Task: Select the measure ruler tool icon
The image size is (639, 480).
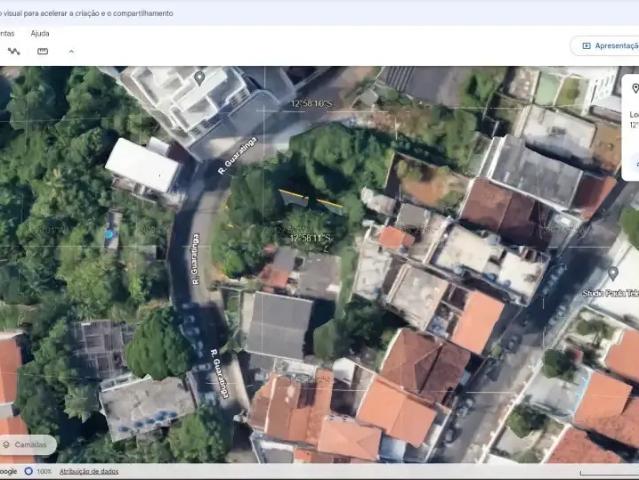Action: 42,51
